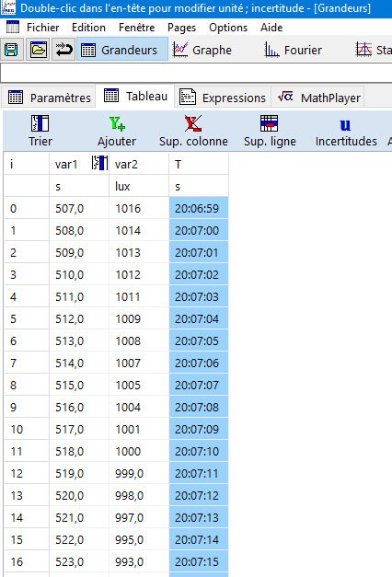The image size is (392, 577).
Task: Click the Trier sort icon
Action: [40, 131]
